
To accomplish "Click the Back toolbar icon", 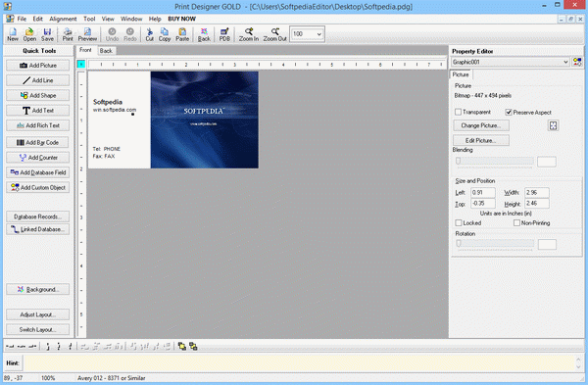I will [x=204, y=34].
